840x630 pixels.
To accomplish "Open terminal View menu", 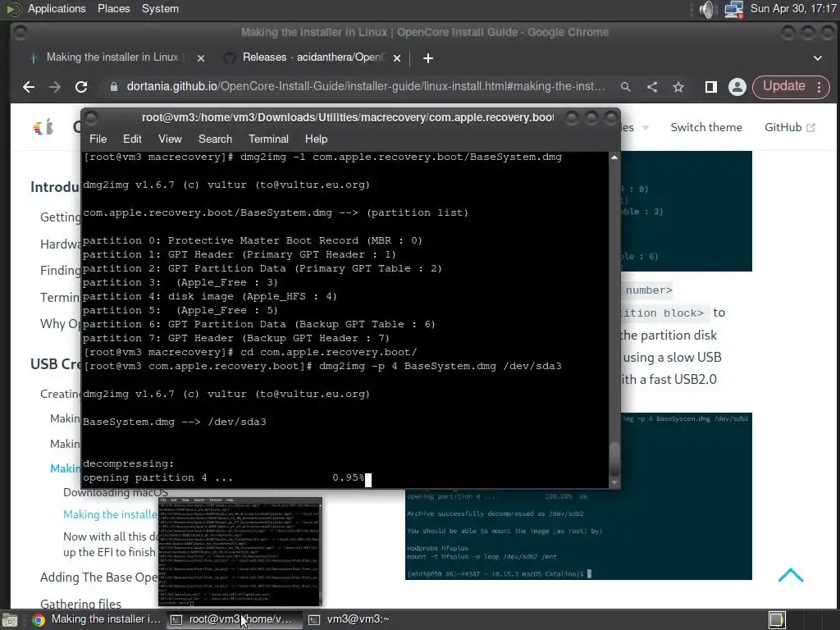I will click(170, 139).
